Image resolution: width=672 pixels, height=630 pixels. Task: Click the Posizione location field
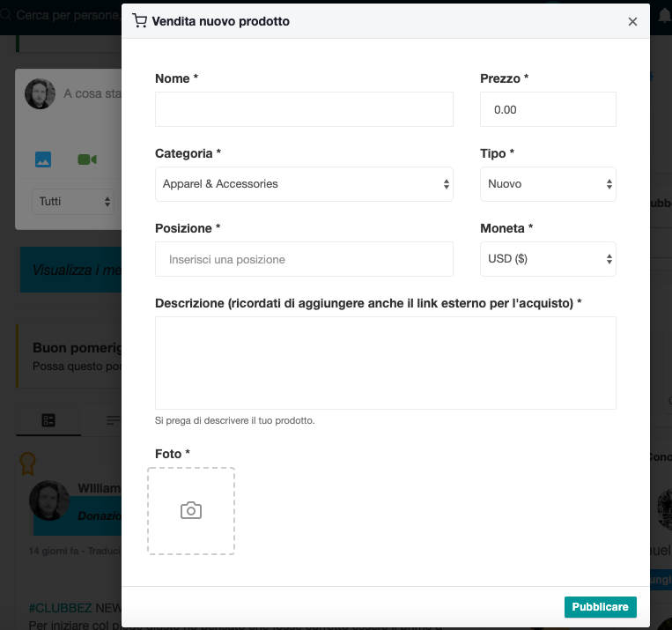click(304, 259)
